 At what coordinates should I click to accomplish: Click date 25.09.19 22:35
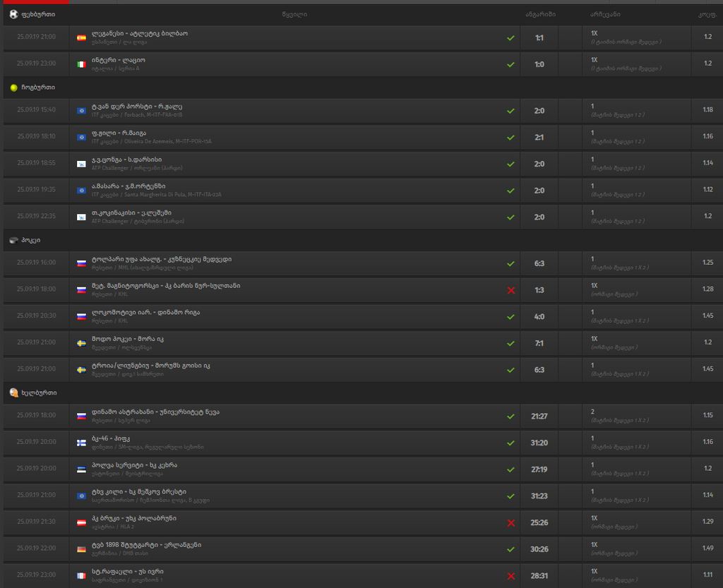pos(37,216)
